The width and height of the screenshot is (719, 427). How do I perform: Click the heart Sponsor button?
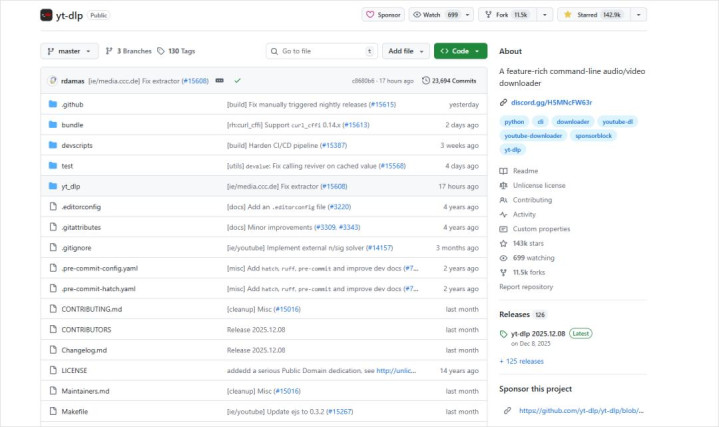(384, 15)
